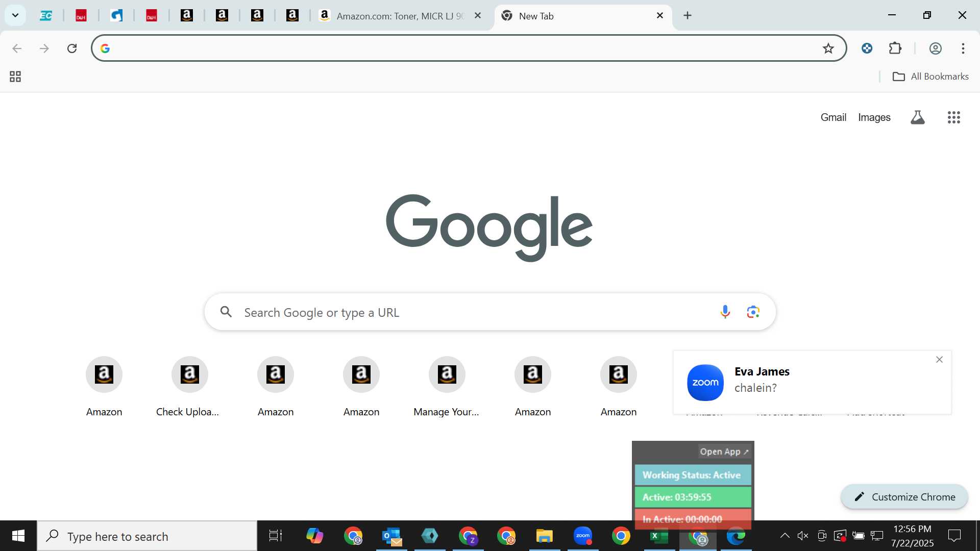Open the Eva James Zoom message notification
Screen dimensions: 980x551
pyautogui.click(x=812, y=383)
